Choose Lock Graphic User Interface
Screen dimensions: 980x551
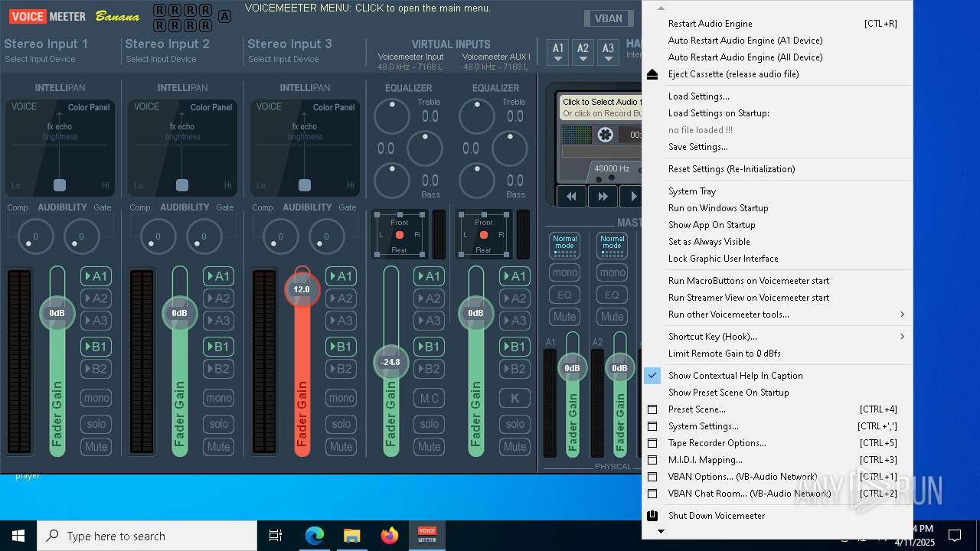tap(777, 259)
